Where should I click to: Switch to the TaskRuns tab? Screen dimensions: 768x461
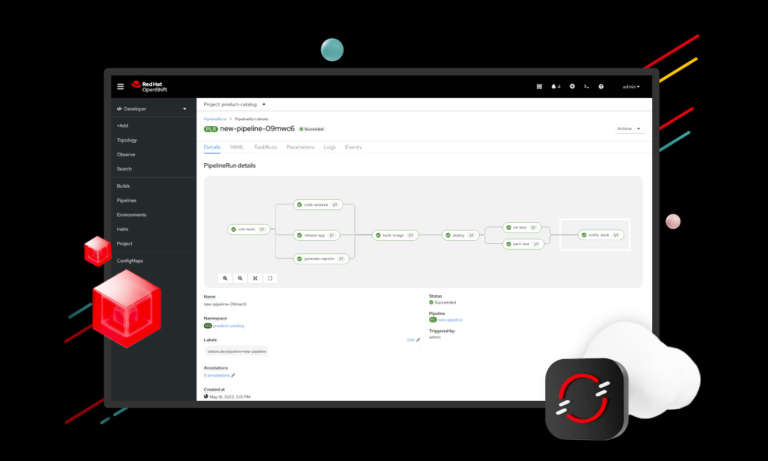[x=265, y=147]
